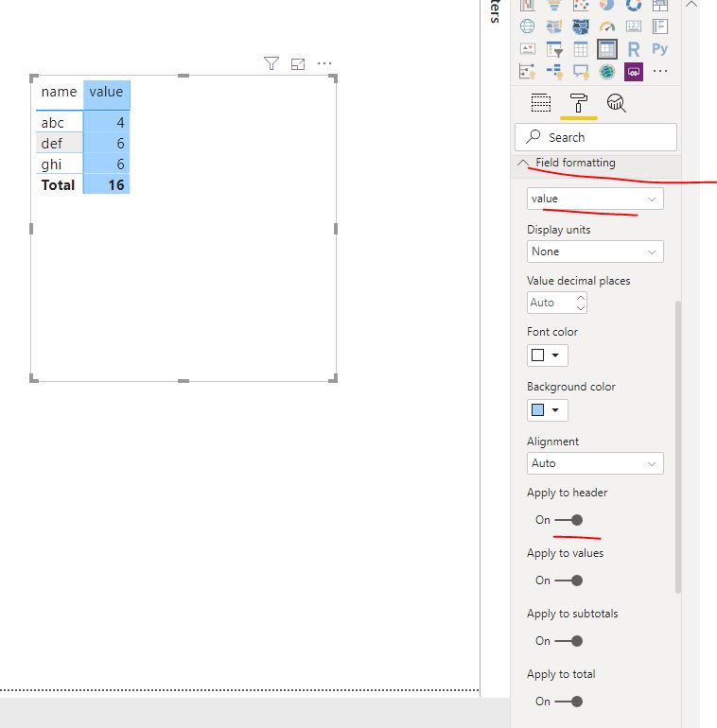Click the value '6' in ghi row
The height and width of the screenshot is (728, 717).
[120, 165]
